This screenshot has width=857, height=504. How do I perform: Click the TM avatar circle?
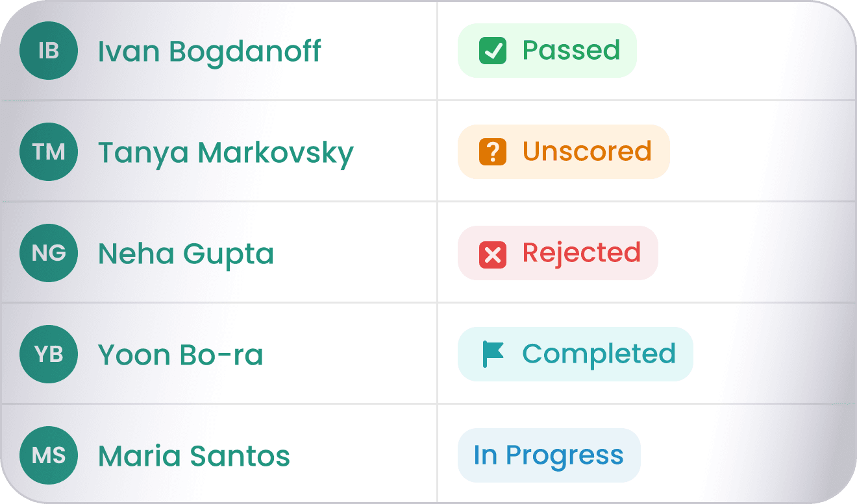click(49, 152)
